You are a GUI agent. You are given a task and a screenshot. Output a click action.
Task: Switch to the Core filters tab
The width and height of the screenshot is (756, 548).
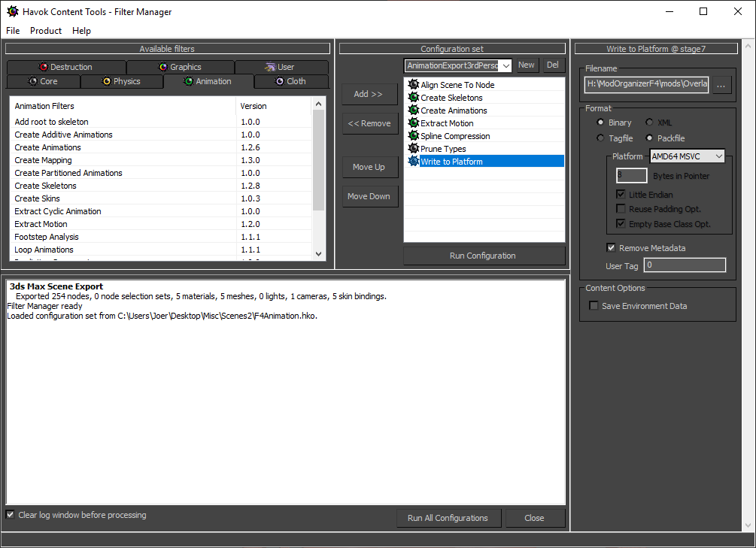[x=44, y=81]
